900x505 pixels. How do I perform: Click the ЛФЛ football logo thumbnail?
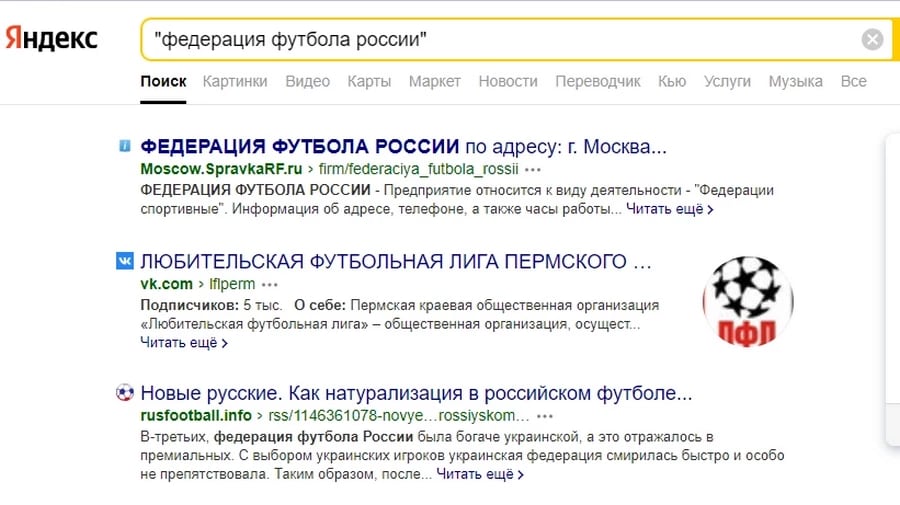click(x=748, y=302)
